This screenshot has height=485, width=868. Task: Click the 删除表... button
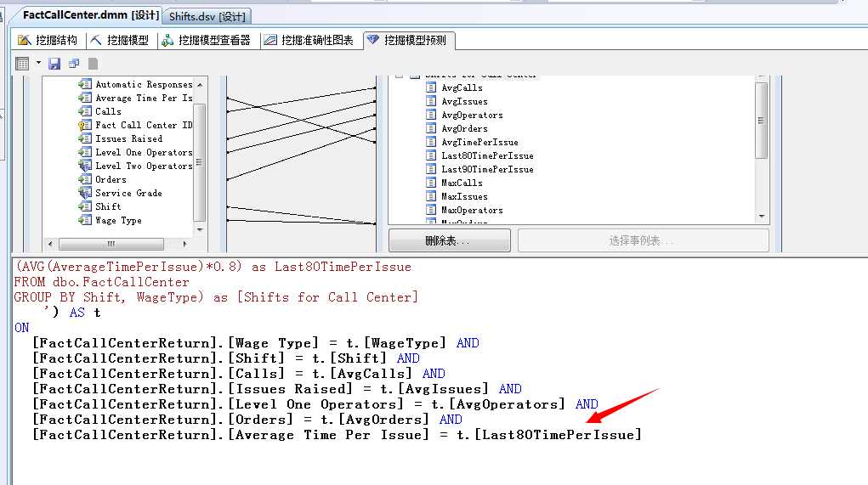(450, 240)
